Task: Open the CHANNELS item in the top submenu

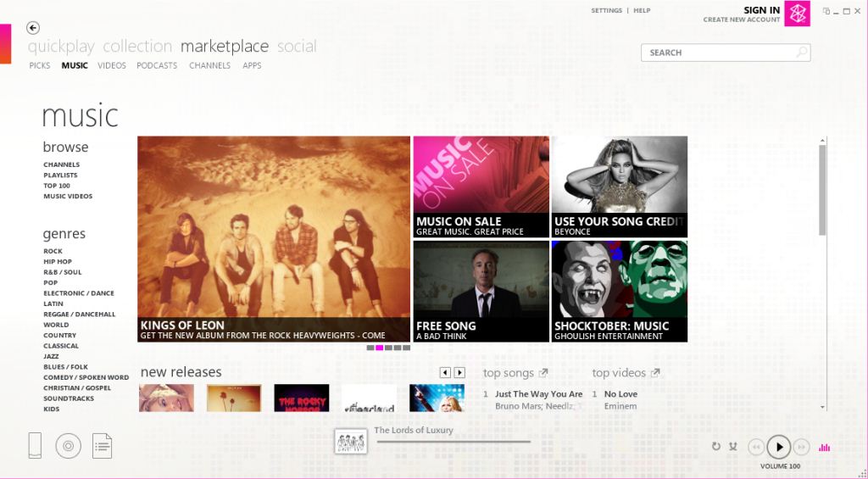Action: coord(210,65)
